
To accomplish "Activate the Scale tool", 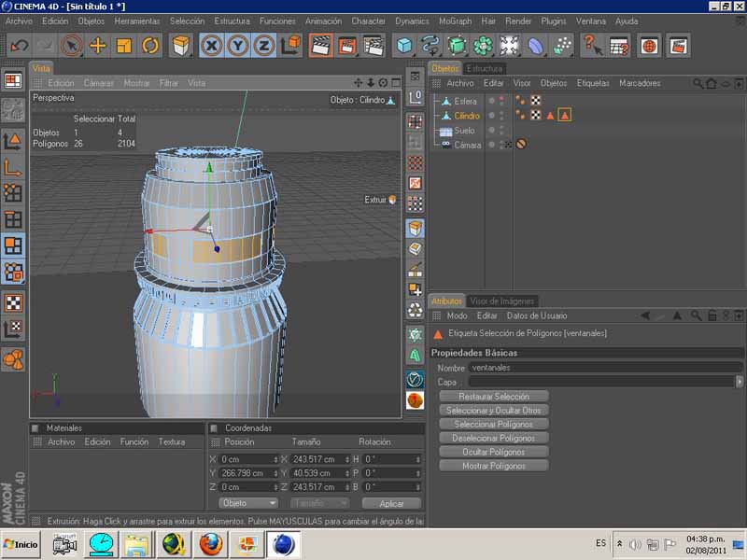I will click(124, 46).
